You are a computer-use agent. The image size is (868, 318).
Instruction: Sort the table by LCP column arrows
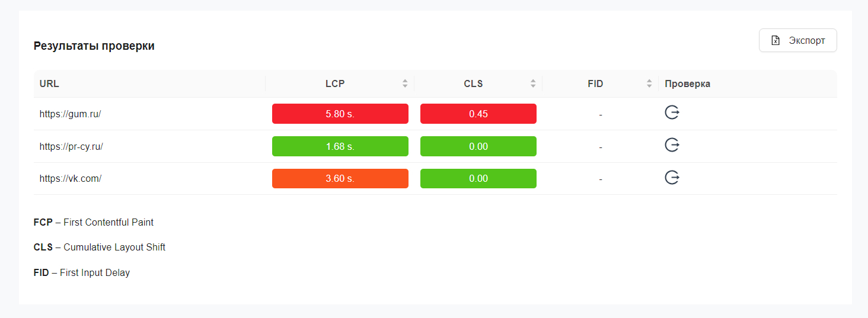point(405,83)
